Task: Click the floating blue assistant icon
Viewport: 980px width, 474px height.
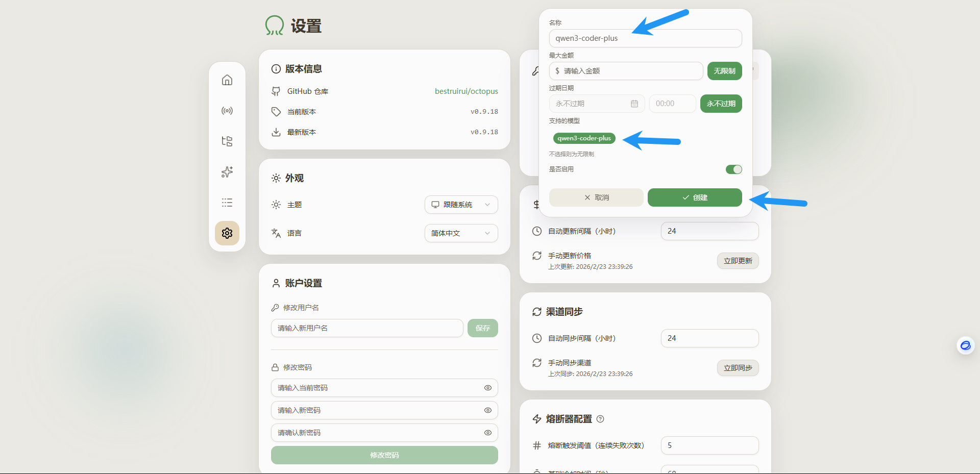Action: pyautogui.click(x=965, y=346)
